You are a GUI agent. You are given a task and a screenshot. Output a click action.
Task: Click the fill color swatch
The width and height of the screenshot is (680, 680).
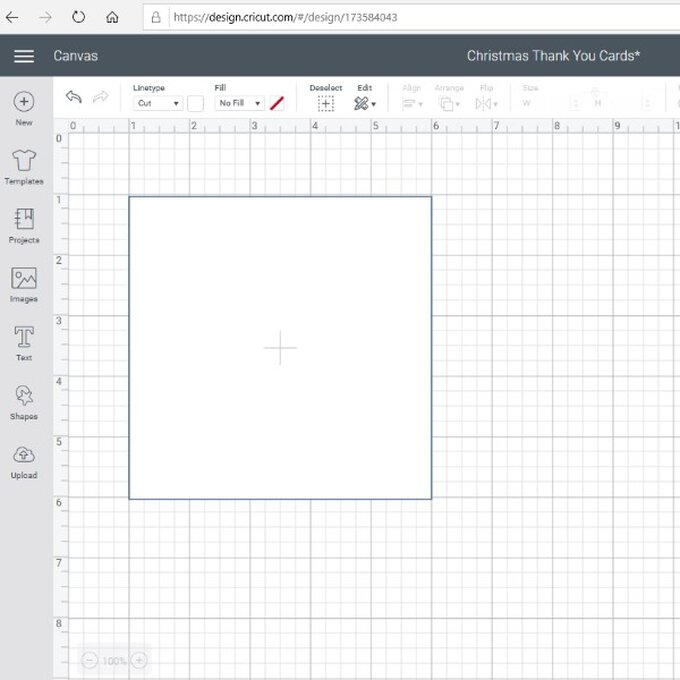click(277, 103)
